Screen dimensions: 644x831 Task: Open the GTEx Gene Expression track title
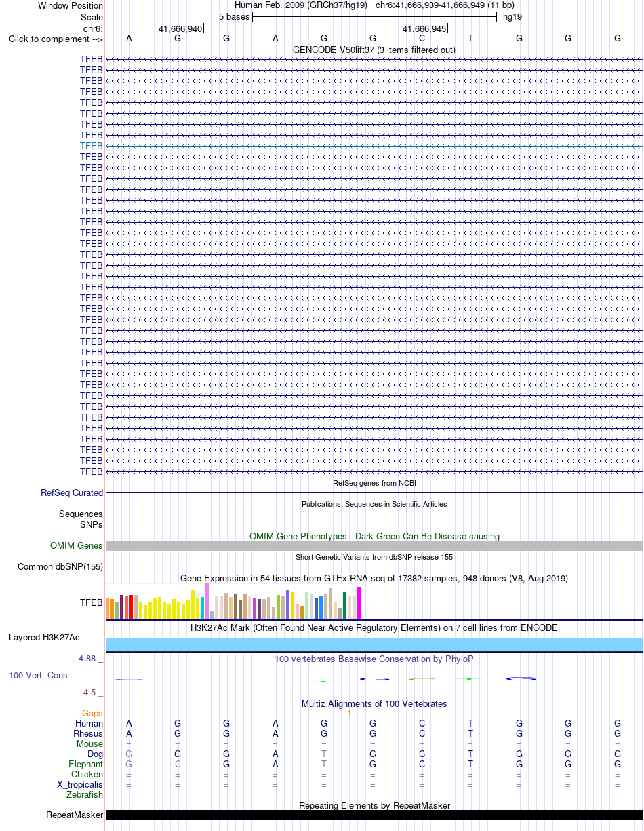(374, 578)
